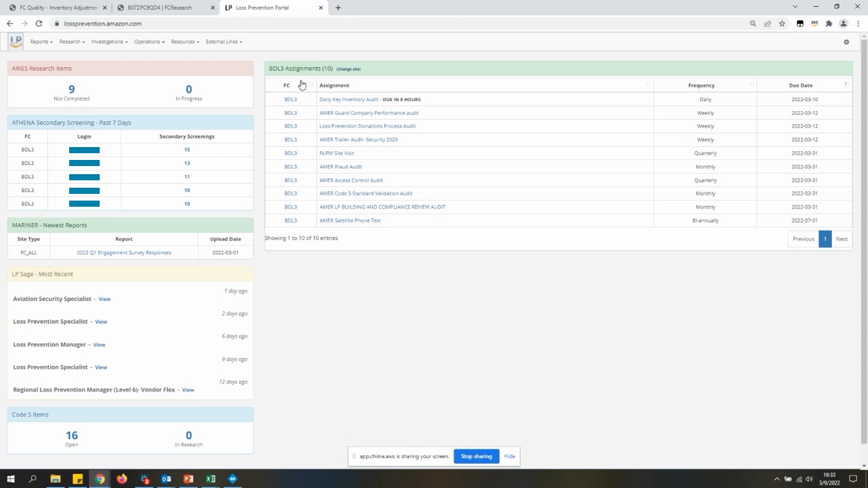Open the page settings gear icon
This screenshot has height=488, width=868.
click(x=846, y=42)
